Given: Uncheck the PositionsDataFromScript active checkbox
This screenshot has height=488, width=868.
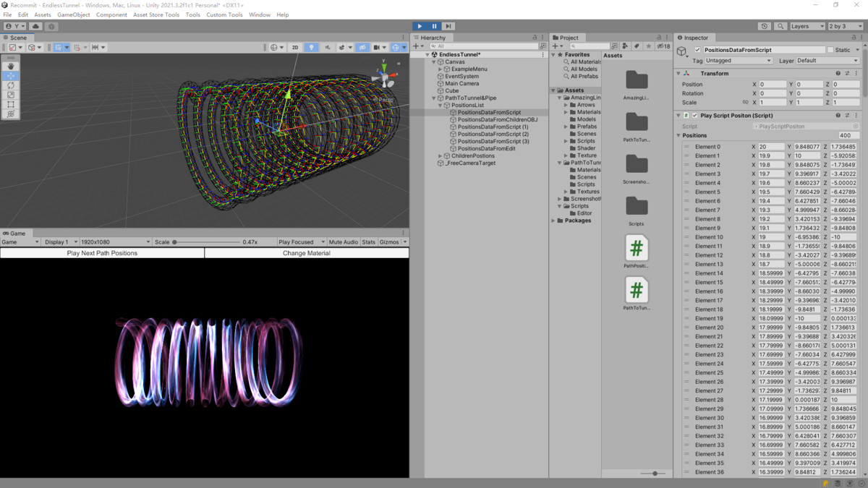Looking at the screenshot, I should coord(697,50).
